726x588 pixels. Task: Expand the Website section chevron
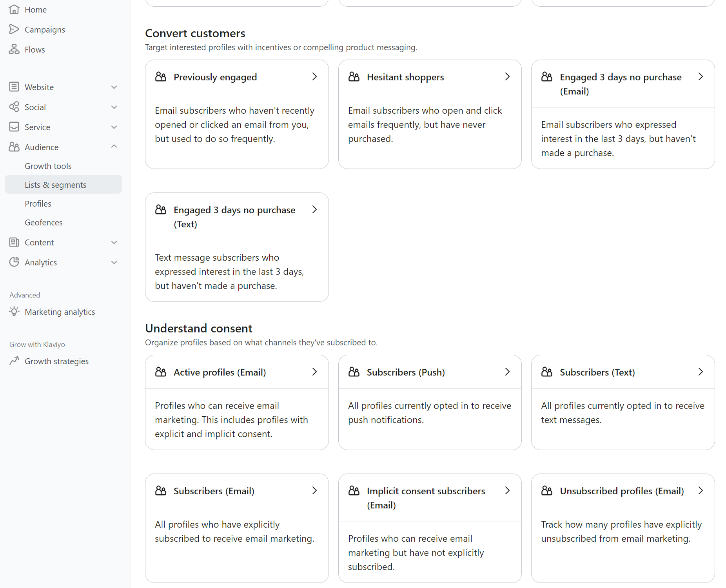114,87
